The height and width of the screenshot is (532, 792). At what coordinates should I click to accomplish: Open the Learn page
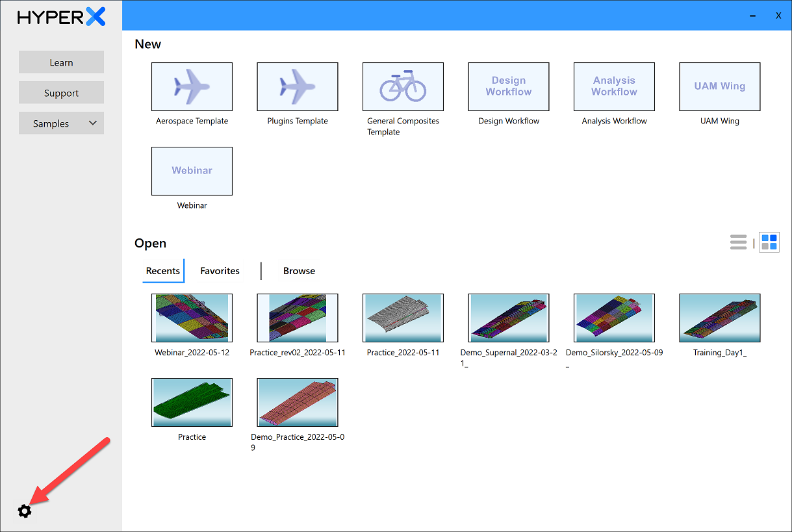point(61,62)
